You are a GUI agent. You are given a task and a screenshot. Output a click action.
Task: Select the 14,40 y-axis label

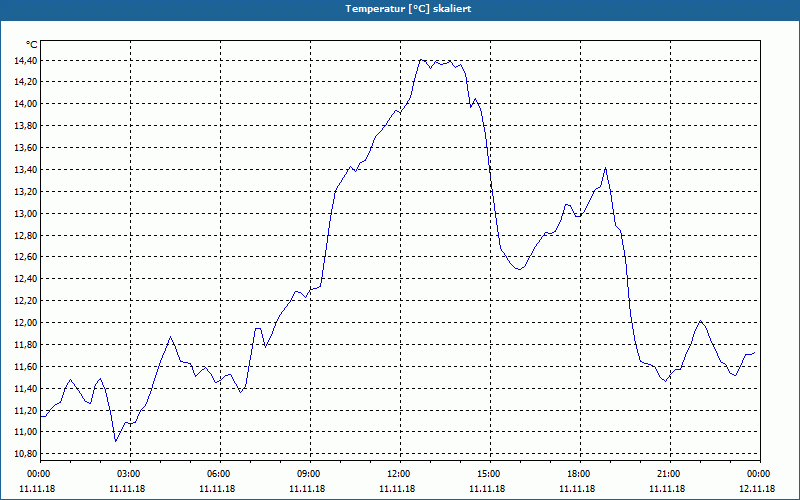[26, 61]
